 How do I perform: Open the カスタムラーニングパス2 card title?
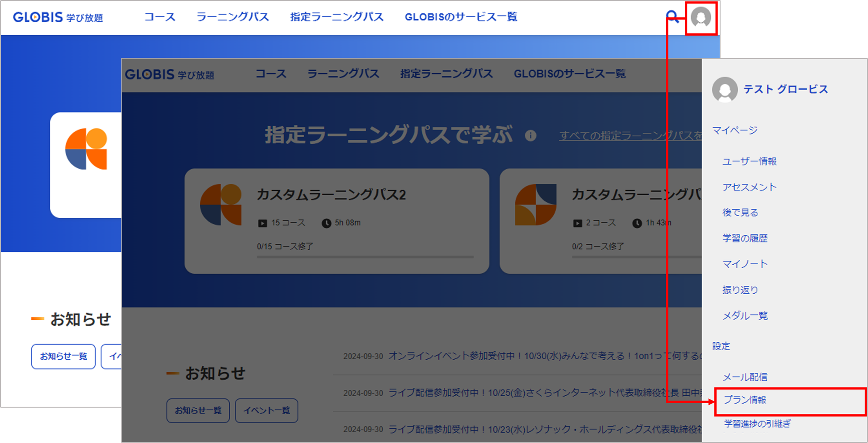331,195
